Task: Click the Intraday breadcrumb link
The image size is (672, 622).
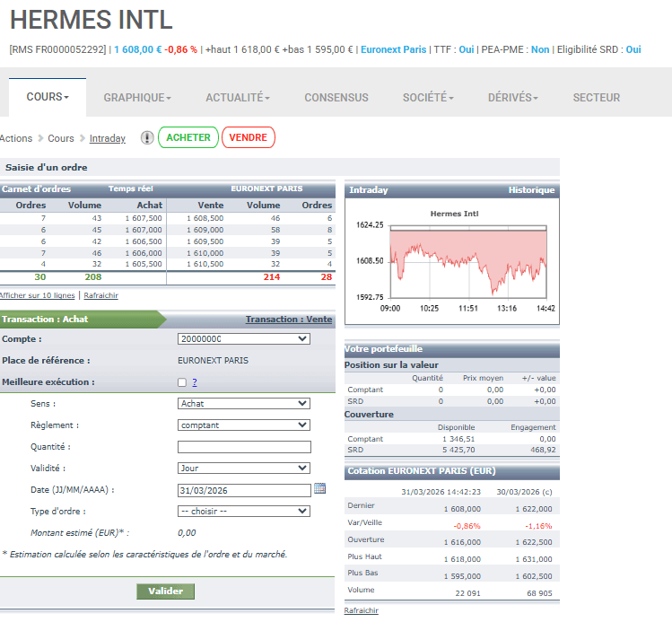Action: point(108,138)
